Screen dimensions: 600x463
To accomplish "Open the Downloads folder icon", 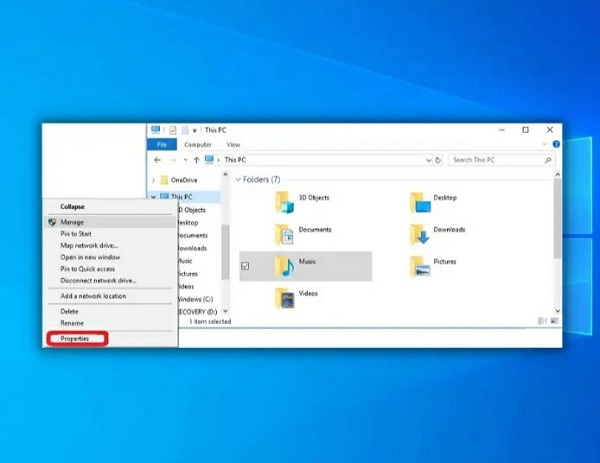I will pyautogui.click(x=419, y=234).
